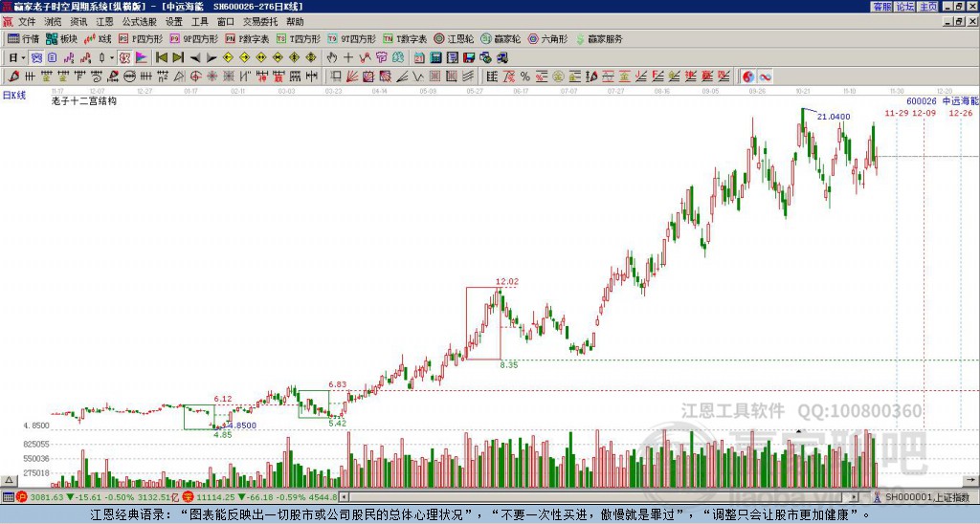Click the 21.0400 peak price label

pyautogui.click(x=834, y=117)
